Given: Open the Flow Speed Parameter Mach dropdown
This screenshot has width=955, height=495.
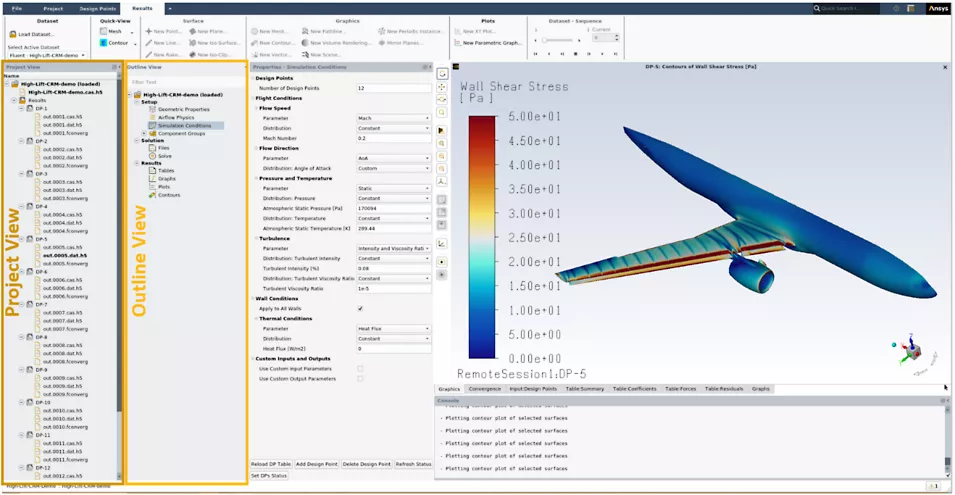Looking at the screenshot, I should 393,118.
